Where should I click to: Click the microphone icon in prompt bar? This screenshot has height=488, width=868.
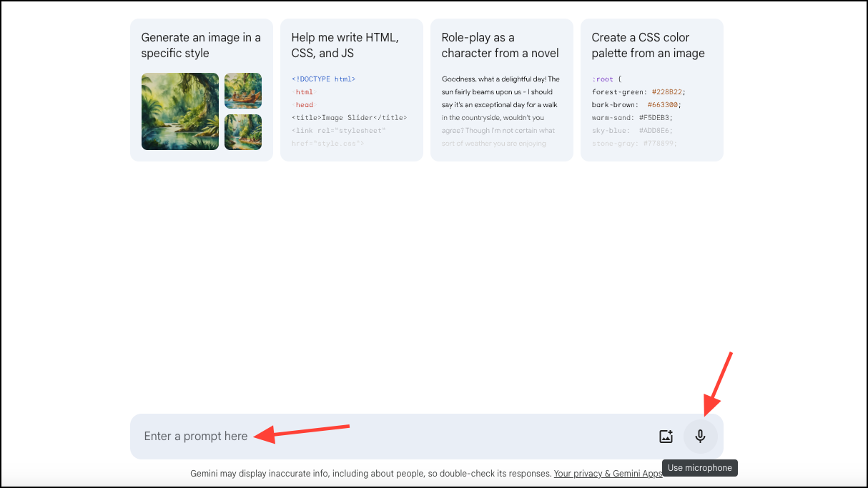[700, 437]
